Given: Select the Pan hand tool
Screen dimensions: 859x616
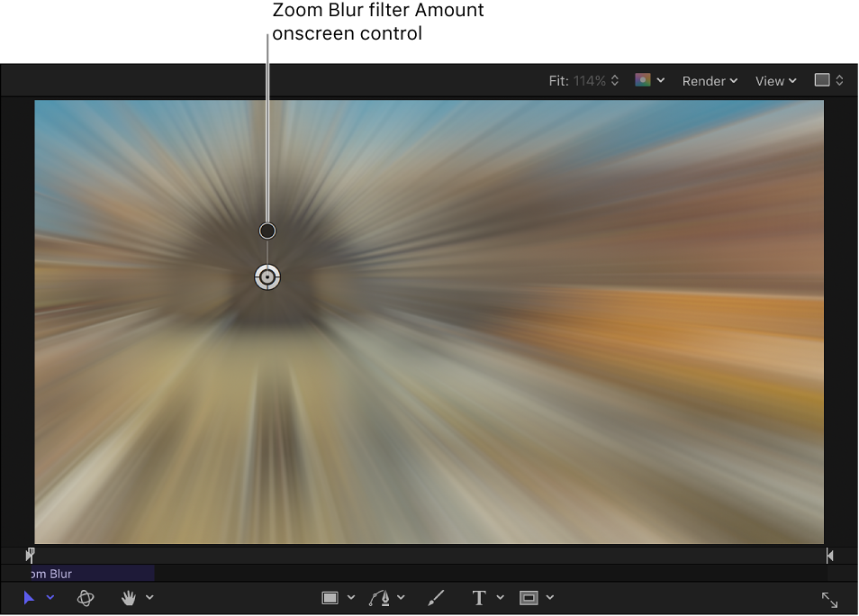Looking at the screenshot, I should coord(126,597).
